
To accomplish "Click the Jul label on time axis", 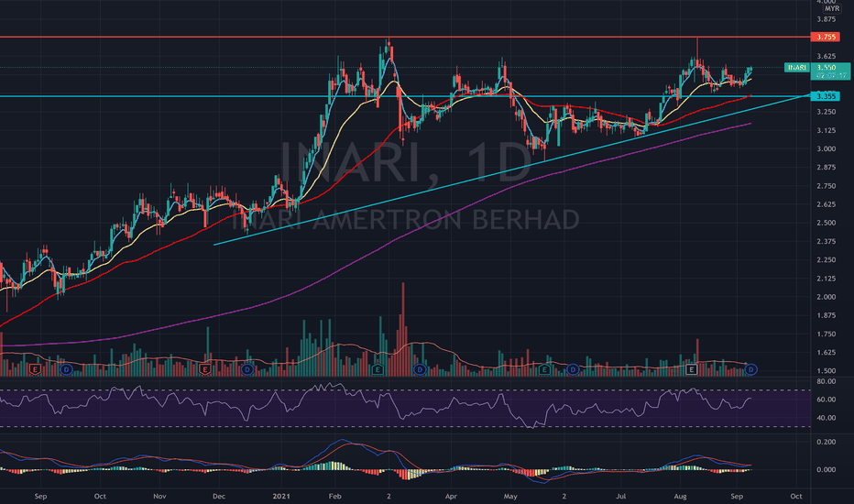I will (621, 497).
